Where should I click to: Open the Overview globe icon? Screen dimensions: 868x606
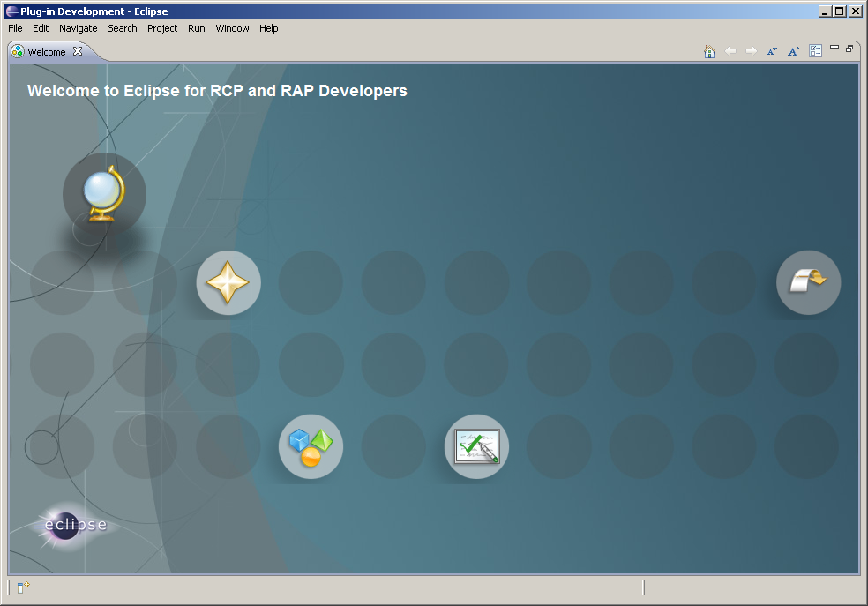click(x=104, y=194)
